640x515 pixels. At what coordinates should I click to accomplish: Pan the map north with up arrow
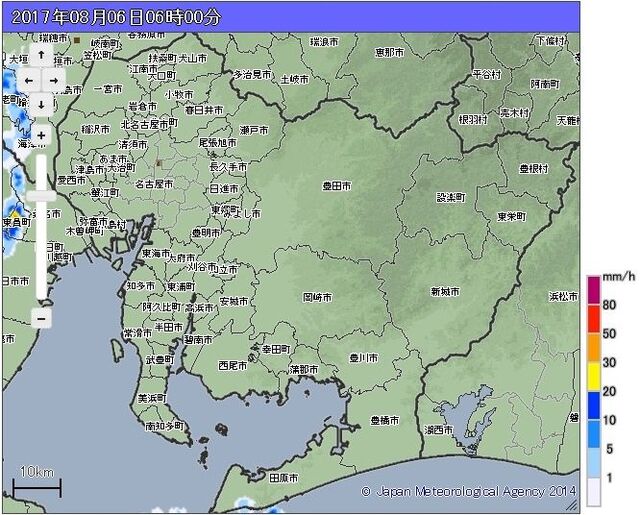click(41, 54)
